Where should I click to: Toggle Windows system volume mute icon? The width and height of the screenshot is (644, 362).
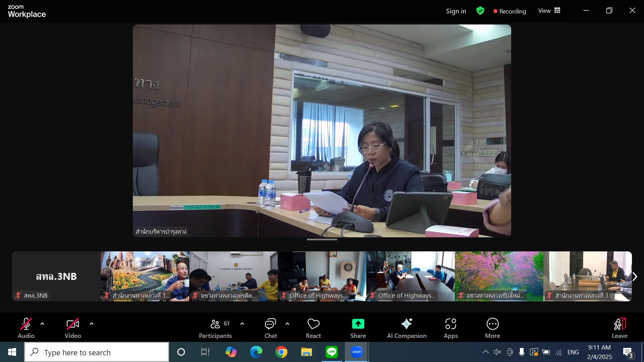coord(497,352)
